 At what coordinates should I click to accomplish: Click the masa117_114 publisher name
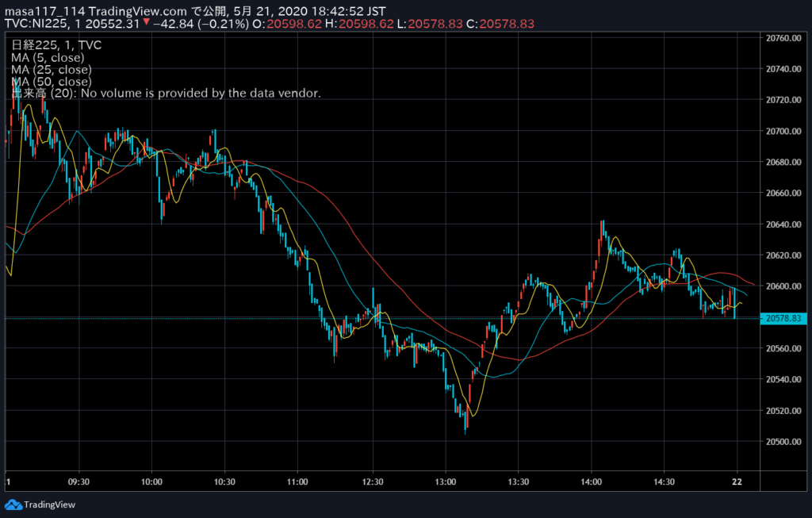[x=44, y=11]
